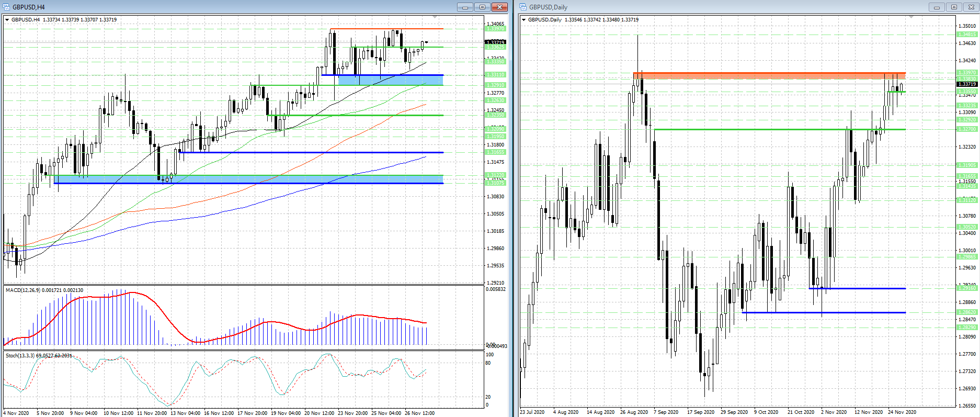Click the 1.35010 price label on Daily axis
The width and height of the screenshot is (980, 417).
coord(967,26)
